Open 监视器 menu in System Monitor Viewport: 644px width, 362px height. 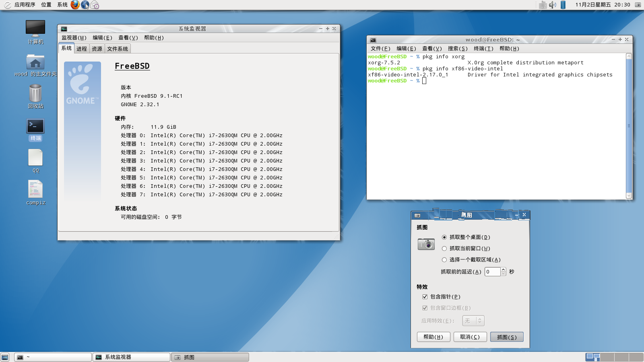pyautogui.click(x=74, y=38)
